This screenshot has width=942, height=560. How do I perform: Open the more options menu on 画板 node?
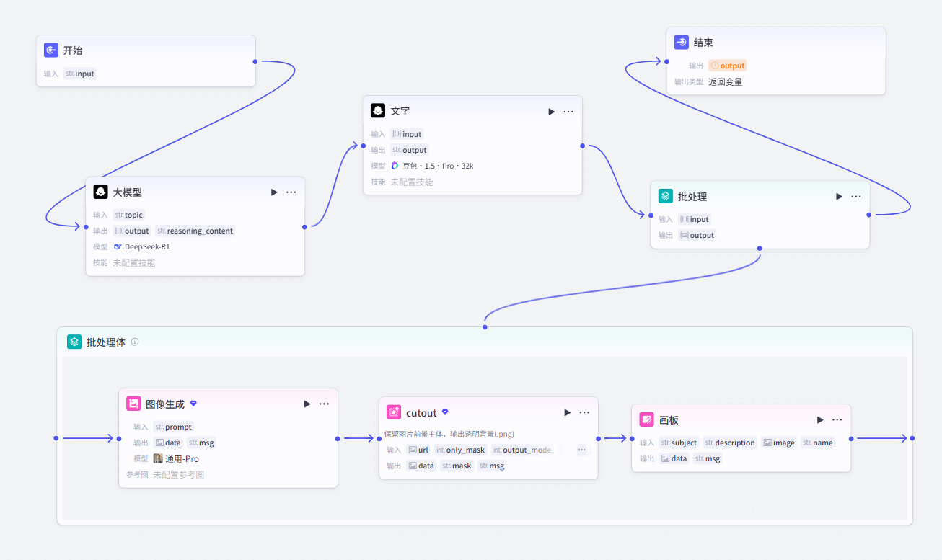(x=837, y=419)
